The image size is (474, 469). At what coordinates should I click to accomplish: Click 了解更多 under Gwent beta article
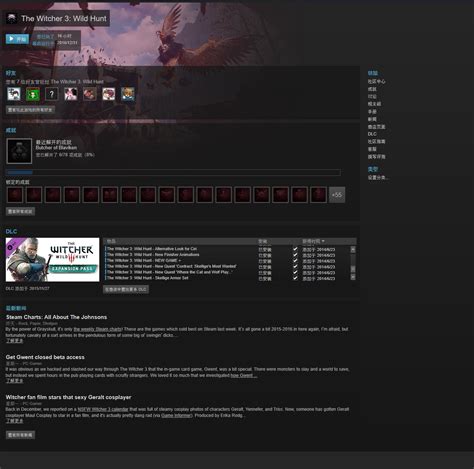click(14, 381)
